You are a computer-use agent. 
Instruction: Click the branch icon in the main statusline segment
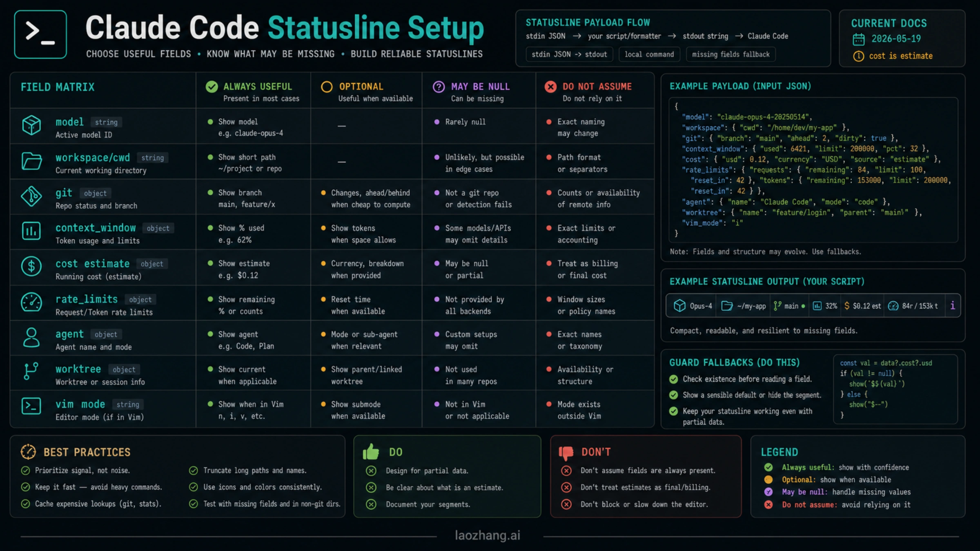[777, 306]
